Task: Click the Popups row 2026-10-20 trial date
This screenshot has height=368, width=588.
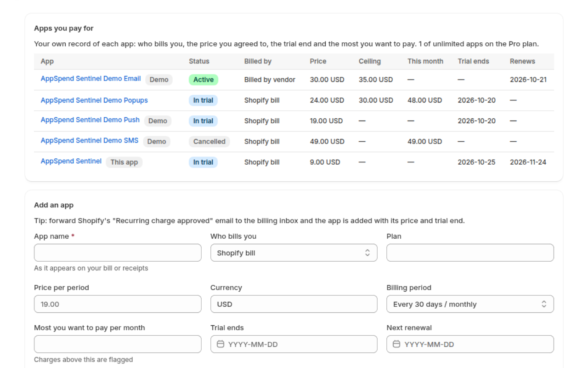Action: 477,100
